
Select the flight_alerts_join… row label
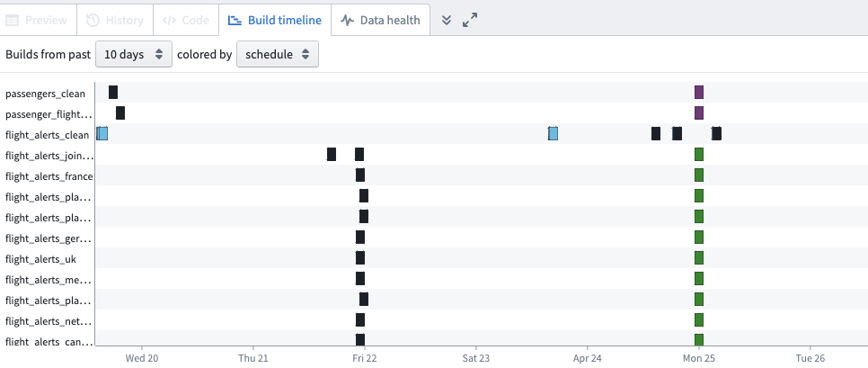(49, 156)
